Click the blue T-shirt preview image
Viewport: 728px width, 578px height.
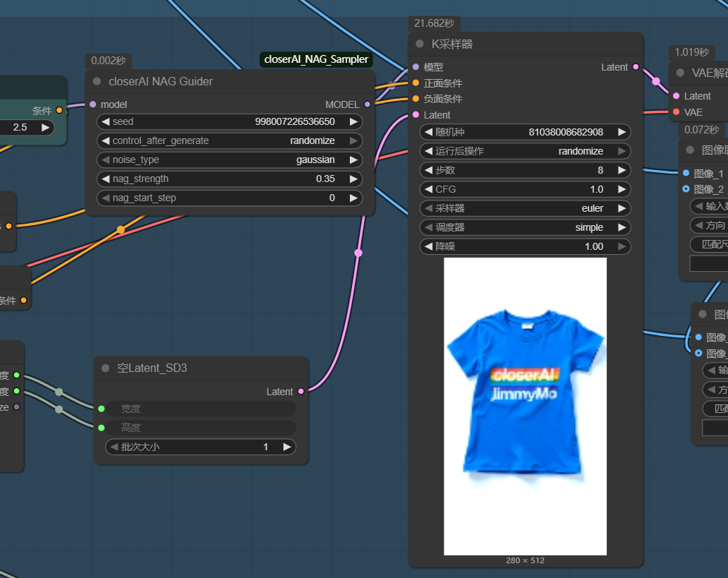[x=525, y=406]
